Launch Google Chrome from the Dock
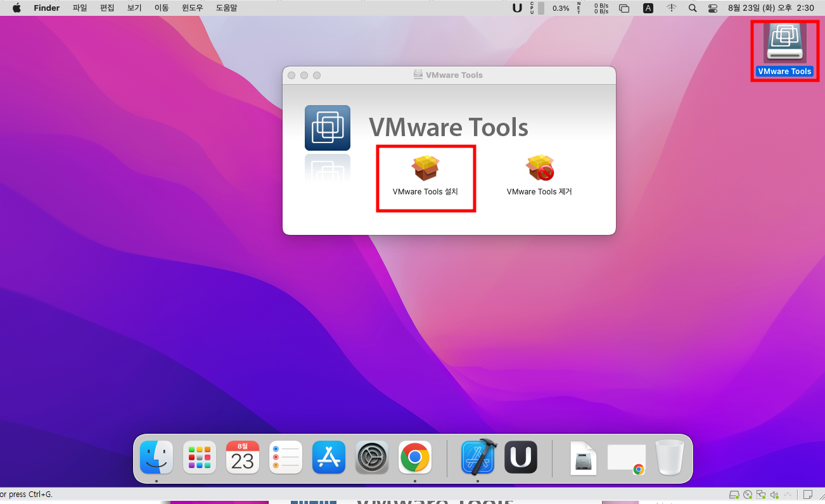Image resolution: width=825 pixels, height=504 pixels. pos(415,457)
